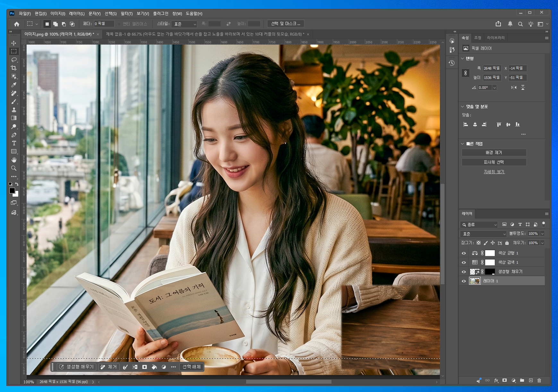Open the 필터(T) menu
The width and height of the screenshot is (558, 392).
(x=126, y=13)
